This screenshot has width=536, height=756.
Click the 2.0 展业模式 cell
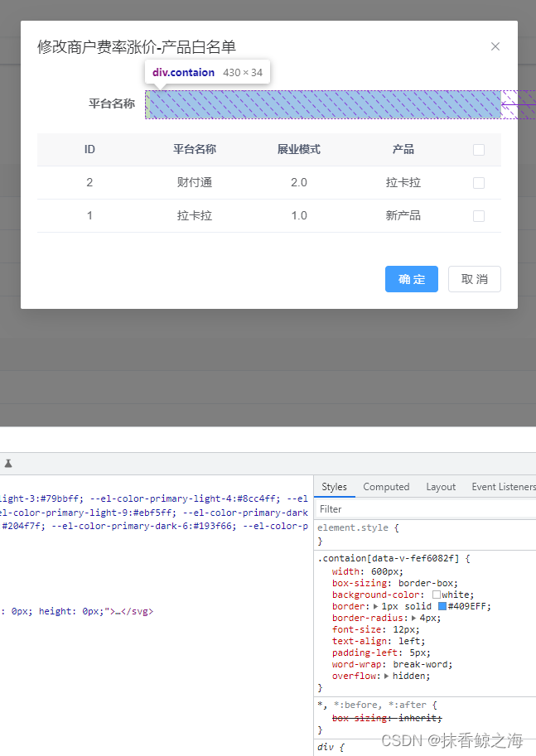tap(299, 183)
